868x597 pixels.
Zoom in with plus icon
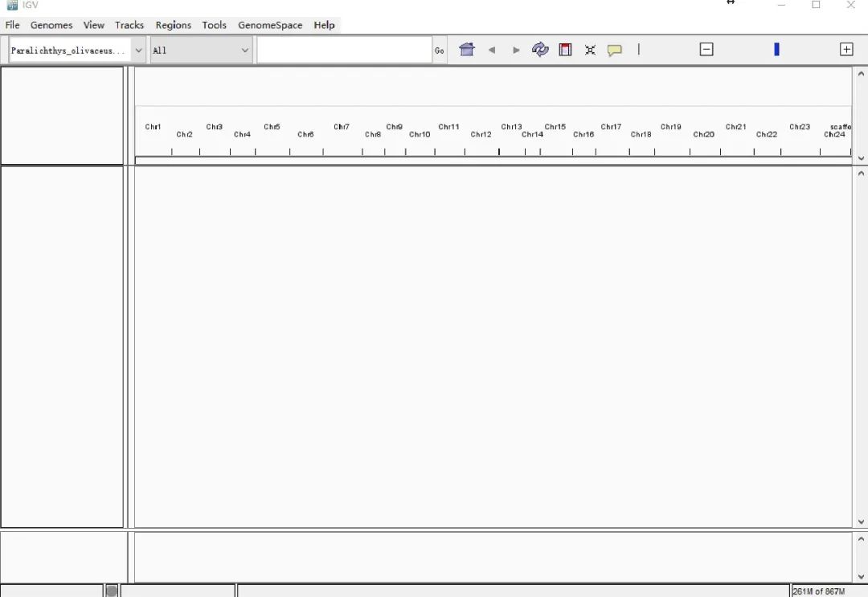[x=846, y=49]
